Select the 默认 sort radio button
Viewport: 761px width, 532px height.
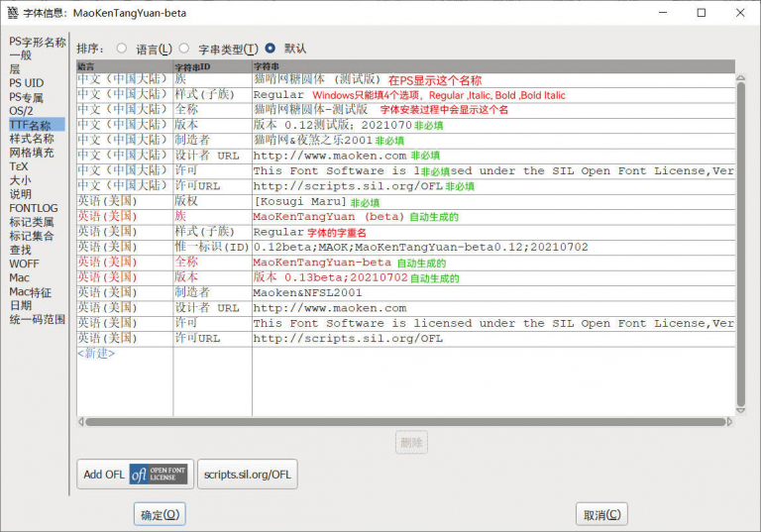tap(270, 48)
